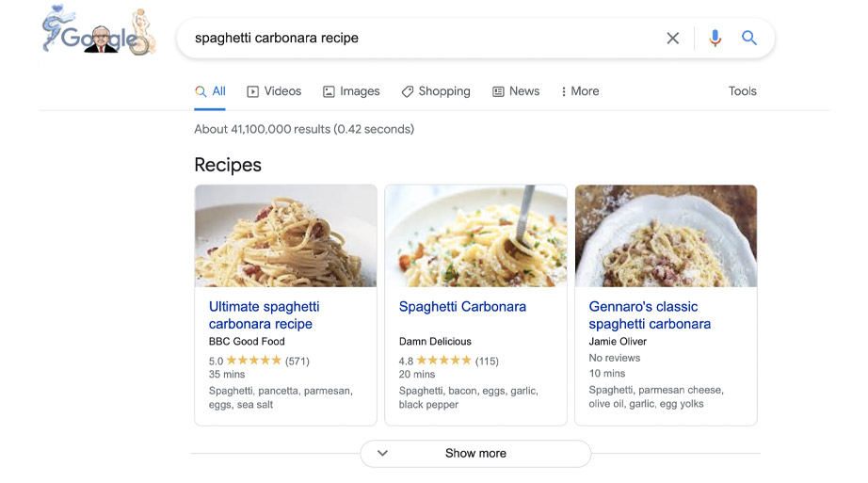Open Ultimate spaghetti carbonara recipe link
Screen dimensions: 868x483
(264, 314)
